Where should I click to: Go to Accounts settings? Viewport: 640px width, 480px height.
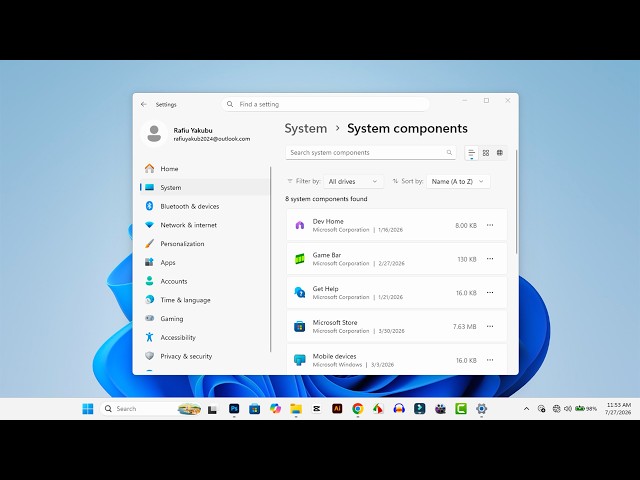204,281
